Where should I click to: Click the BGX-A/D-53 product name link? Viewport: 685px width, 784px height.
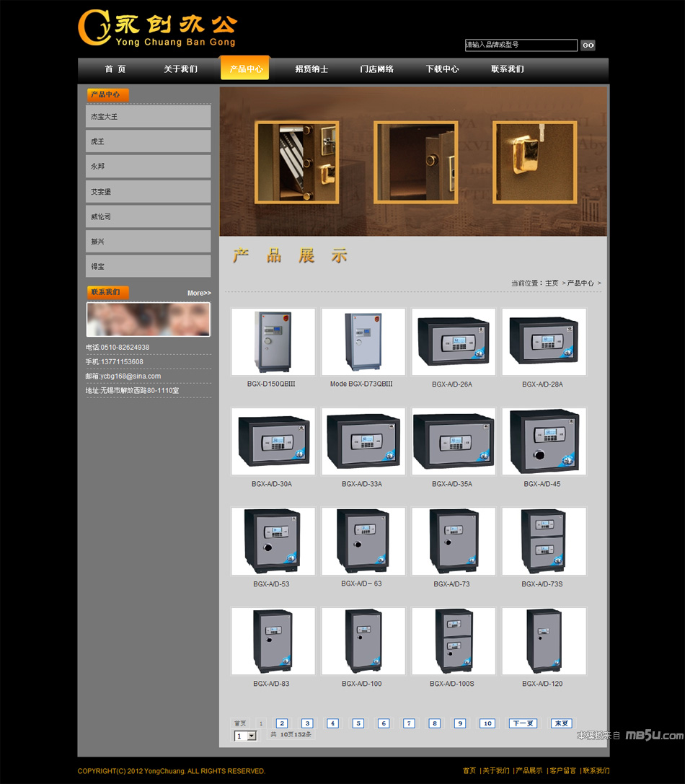pyautogui.click(x=271, y=583)
